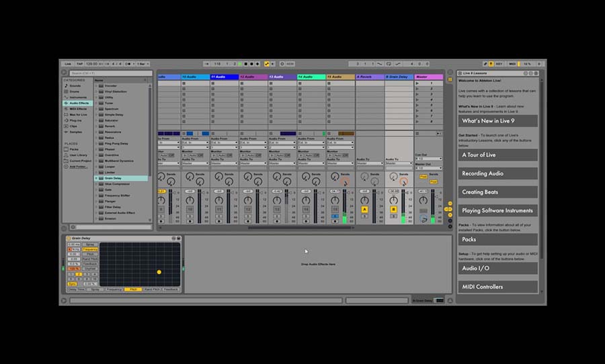Toggle the KEY map mode switch
The image size is (605, 364).
499,64
